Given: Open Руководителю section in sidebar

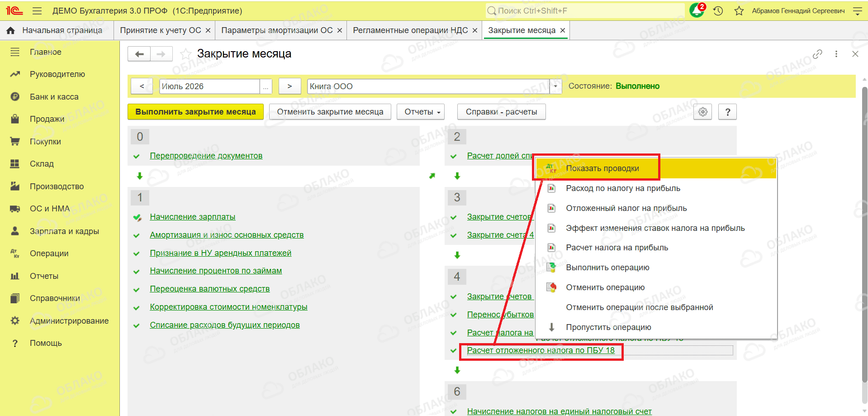Looking at the screenshot, I should 57,74.
